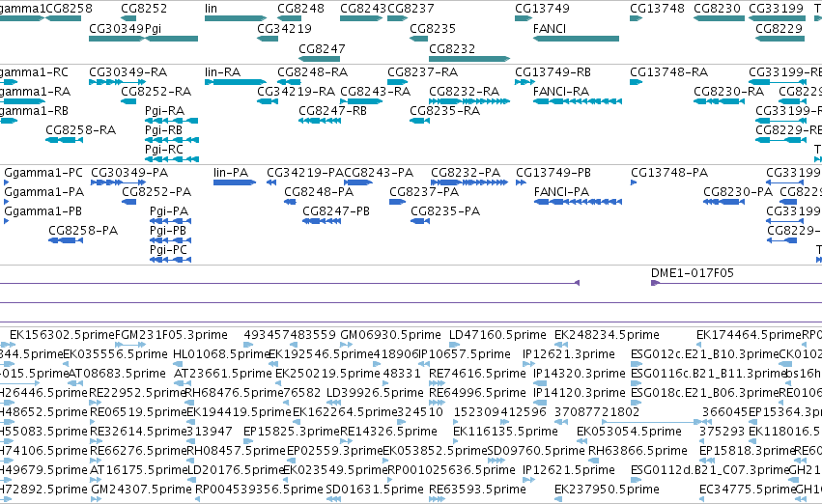Viewport: 822px width, 504px height.
Task: Click transcript CG8248-RA label
Action: pos(312,71)
